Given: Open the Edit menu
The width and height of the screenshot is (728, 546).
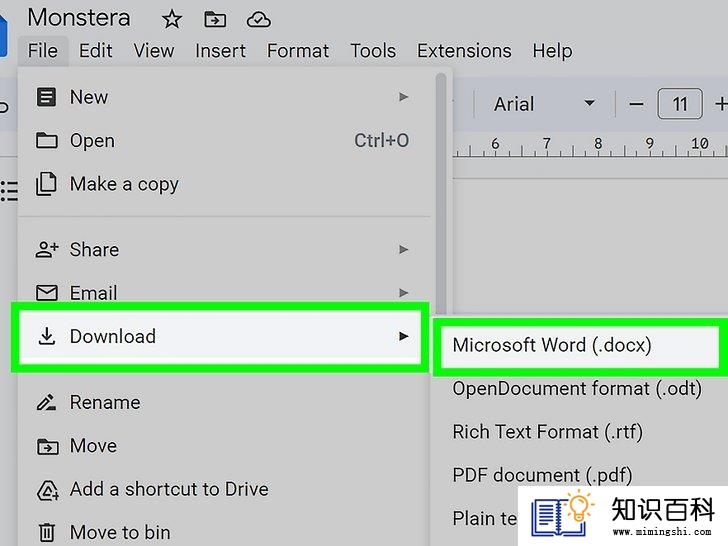Looking at the screenshot, I should (x=96, y=51).
